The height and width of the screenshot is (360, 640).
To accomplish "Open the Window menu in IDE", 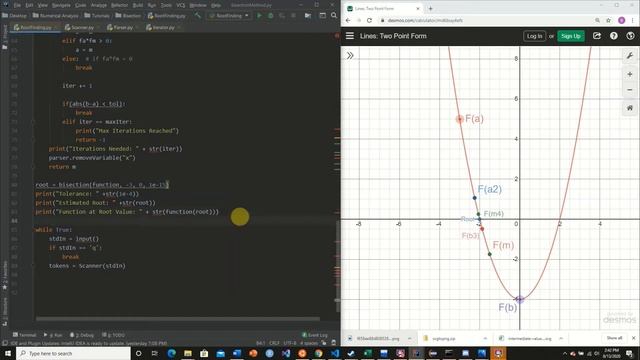I will pos(198,5).
